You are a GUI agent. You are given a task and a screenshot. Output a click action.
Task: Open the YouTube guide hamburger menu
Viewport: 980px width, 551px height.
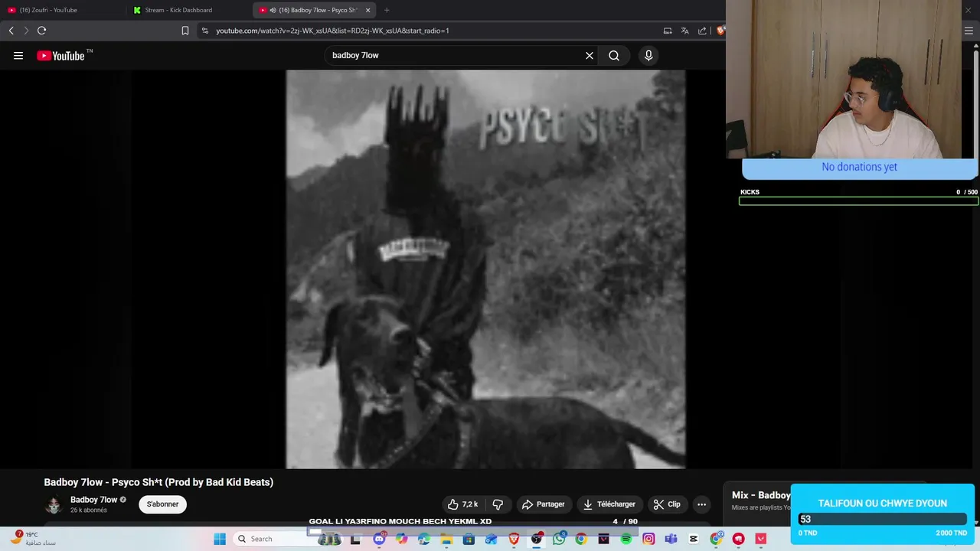(18, 55)
